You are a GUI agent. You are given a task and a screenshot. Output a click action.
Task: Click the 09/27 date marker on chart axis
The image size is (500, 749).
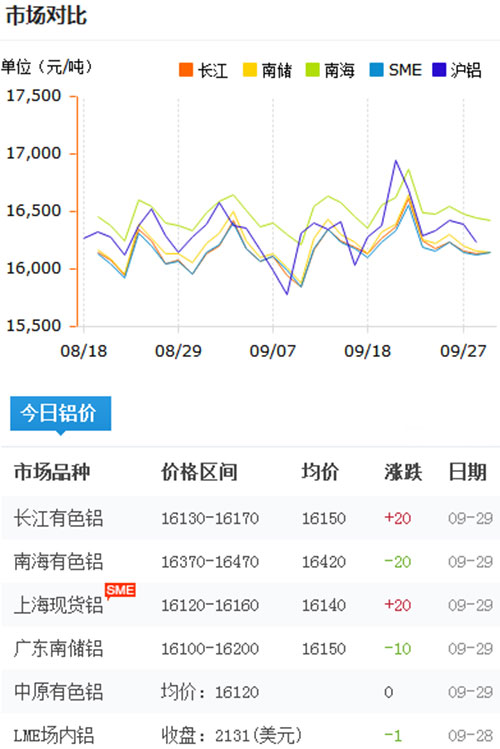pos(463,351)
